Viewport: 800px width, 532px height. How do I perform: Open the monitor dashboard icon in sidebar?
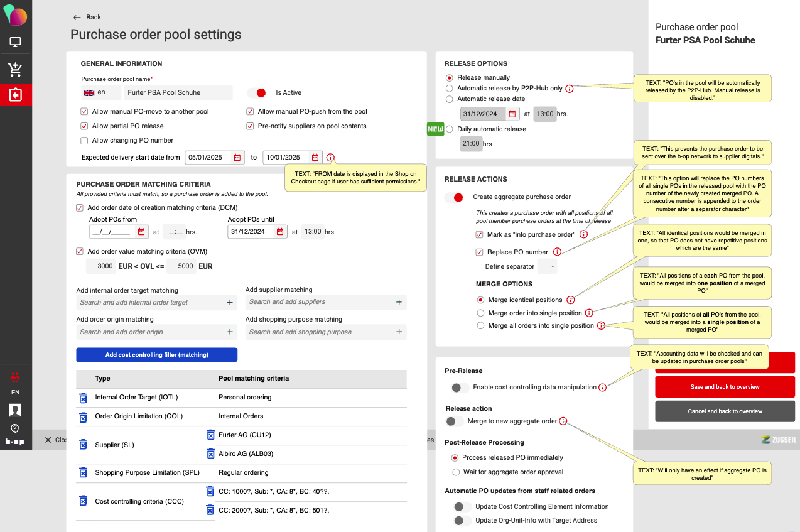pos(15,43)
